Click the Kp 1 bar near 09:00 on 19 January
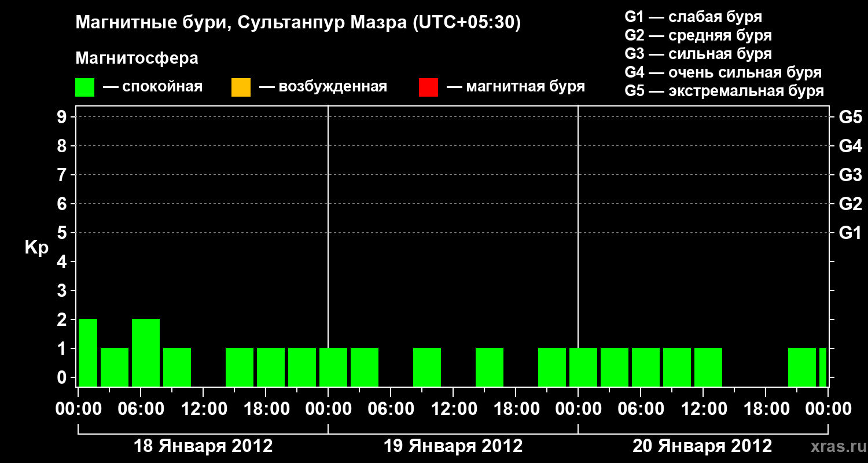This screenshot has height=463, width=868. [427, 367]
